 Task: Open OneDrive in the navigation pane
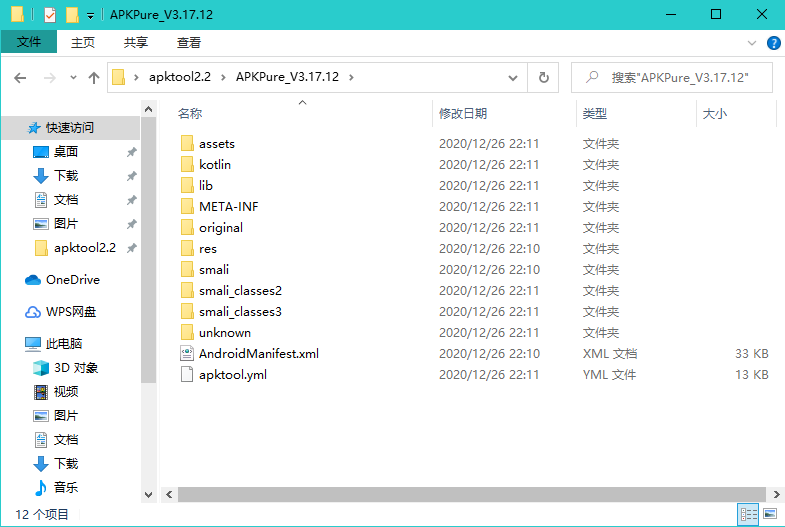click(73, 280)
